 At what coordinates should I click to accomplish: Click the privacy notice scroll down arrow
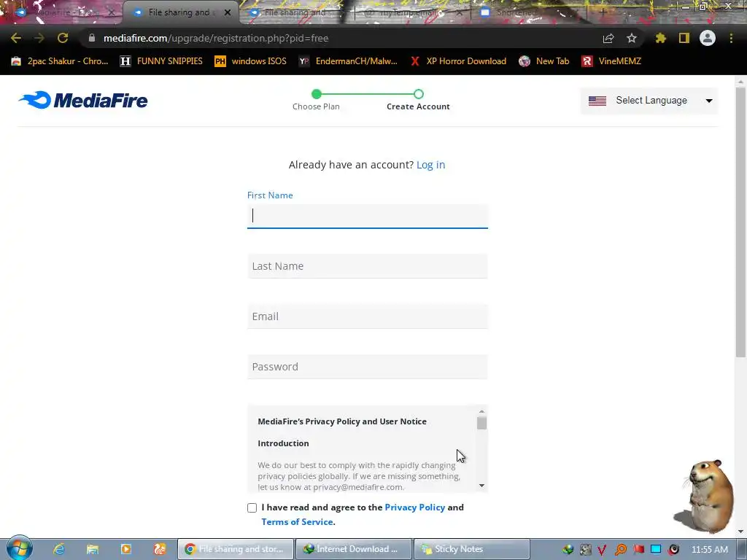[481, 486]
